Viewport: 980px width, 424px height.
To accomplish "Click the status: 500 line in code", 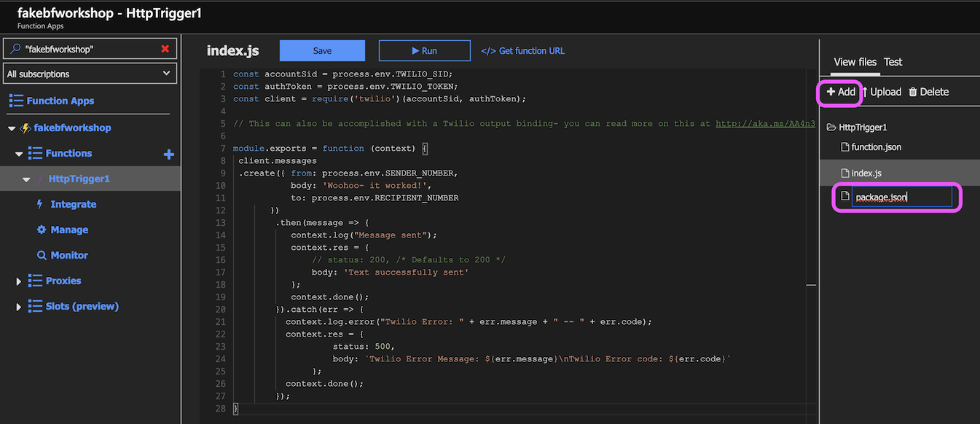I will click(x=364, y=346).
